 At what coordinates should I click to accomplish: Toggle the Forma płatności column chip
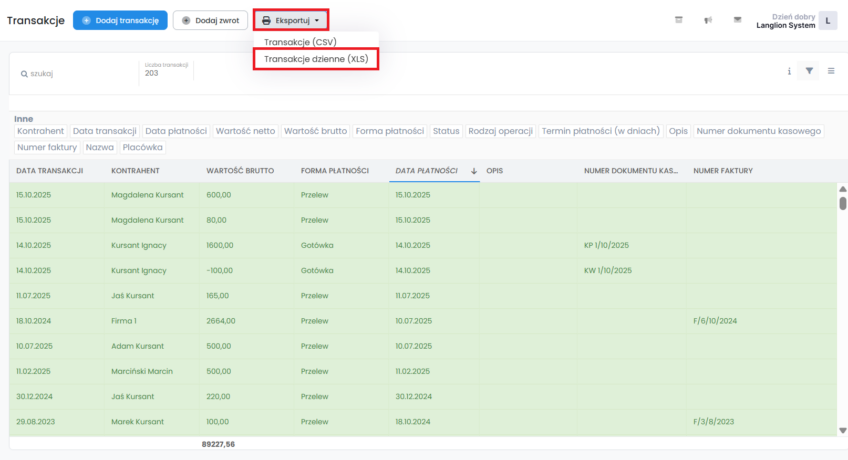point(391,131)
